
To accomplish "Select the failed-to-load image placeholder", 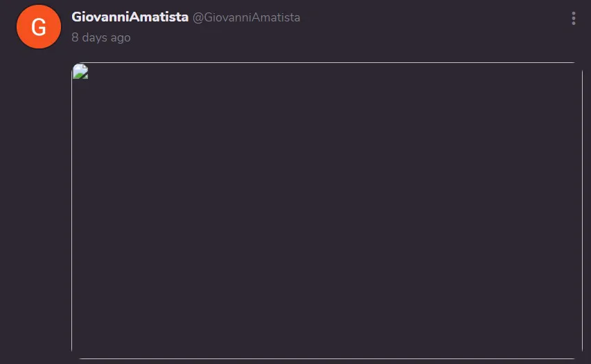I will (x=80, y=71).
